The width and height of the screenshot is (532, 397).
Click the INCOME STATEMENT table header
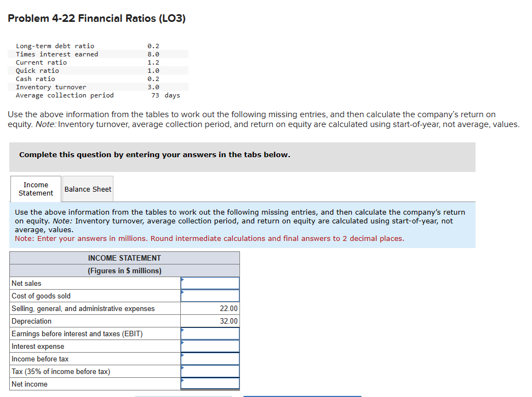124,258
